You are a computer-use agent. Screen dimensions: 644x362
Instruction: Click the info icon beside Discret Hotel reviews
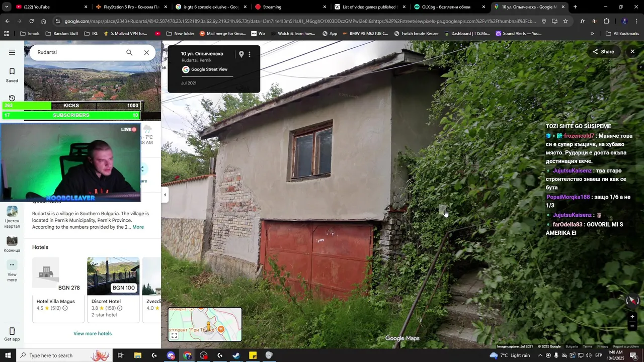point(120,308)
